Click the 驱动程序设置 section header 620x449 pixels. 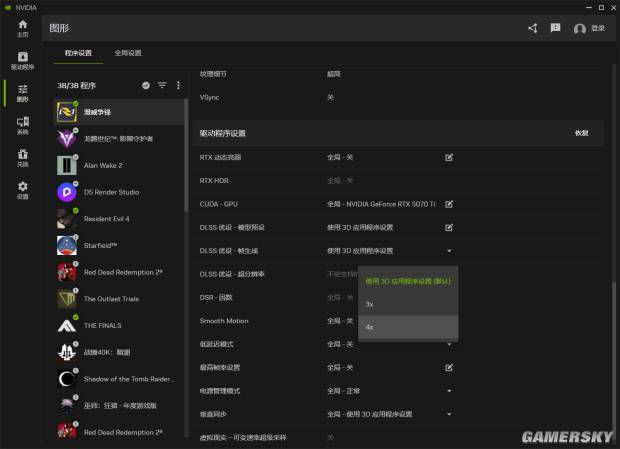pos(223,133)
